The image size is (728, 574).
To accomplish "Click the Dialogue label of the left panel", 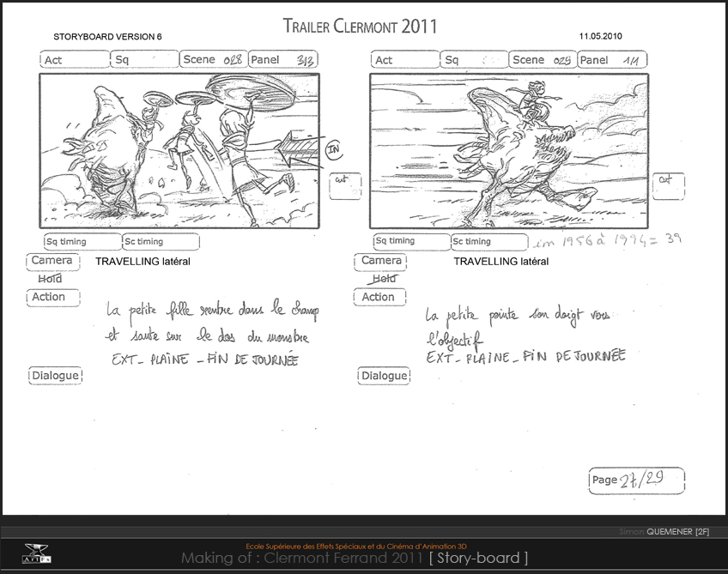I will coord(56,375).
